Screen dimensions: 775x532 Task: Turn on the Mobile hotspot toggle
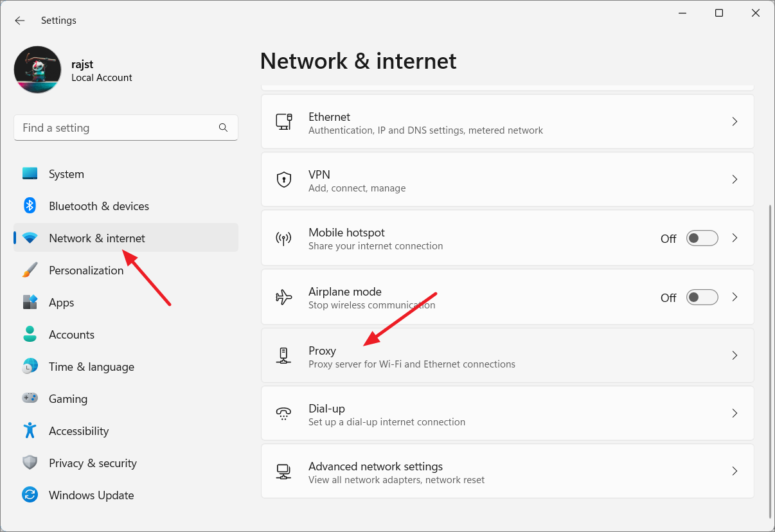point(702,238)
